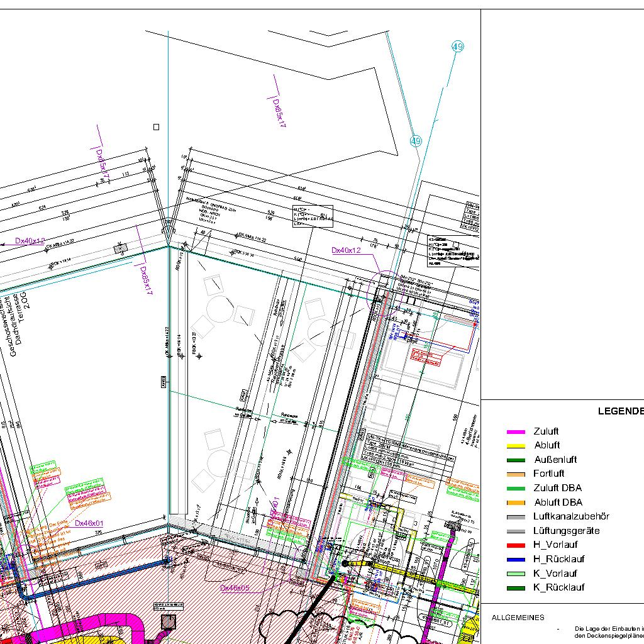Image resolution: width=644 pixels, height=644 pixels.
Task: Select the Außenluft swatch in the legend
Action: tap(516, 460)
